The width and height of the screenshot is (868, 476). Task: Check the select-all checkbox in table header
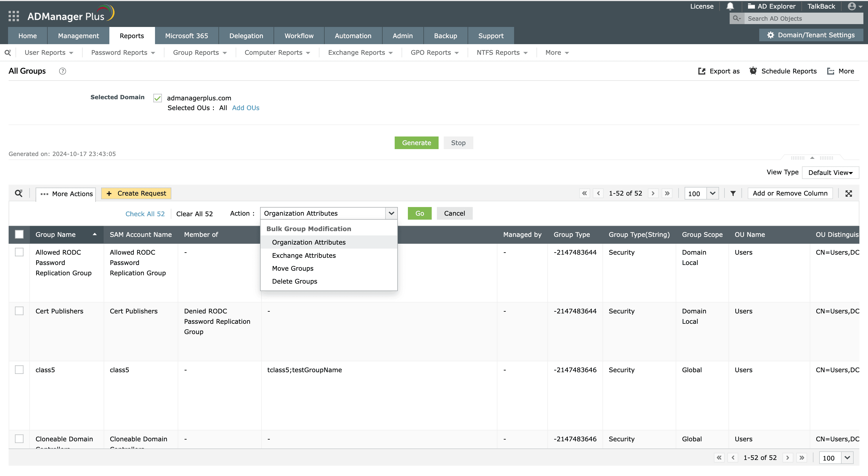[x=19, y=234]
